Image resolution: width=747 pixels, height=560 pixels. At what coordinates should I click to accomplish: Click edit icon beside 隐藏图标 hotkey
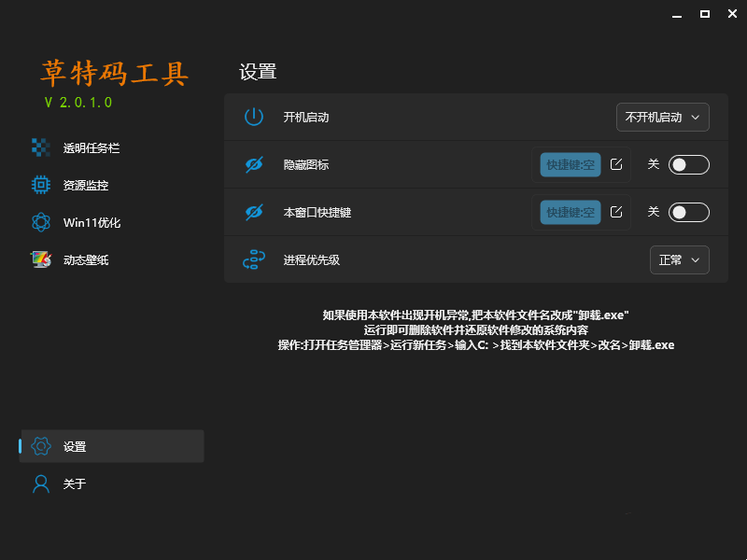616,164
